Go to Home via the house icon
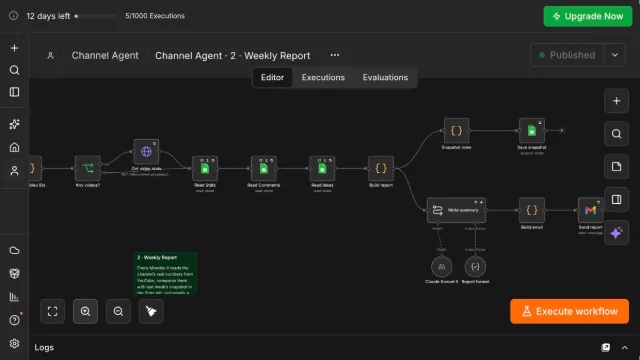Screen dimensions: 640x360 (x=14, y=147)
